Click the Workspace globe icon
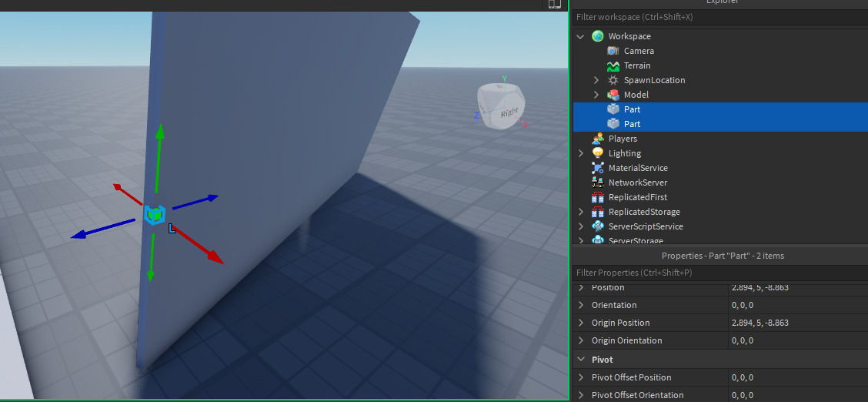 point(597,36)
